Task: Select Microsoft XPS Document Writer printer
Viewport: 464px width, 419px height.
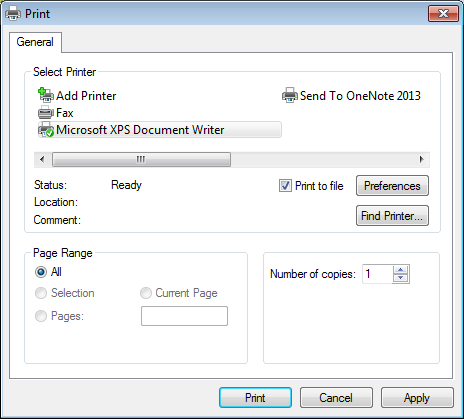Action: (160, 130)
